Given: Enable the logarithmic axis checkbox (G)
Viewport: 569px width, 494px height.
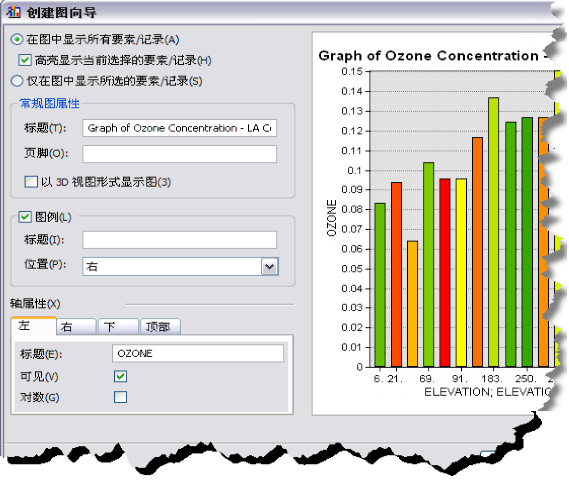Looking at the screenshot, I should click(x=120, y=397).
